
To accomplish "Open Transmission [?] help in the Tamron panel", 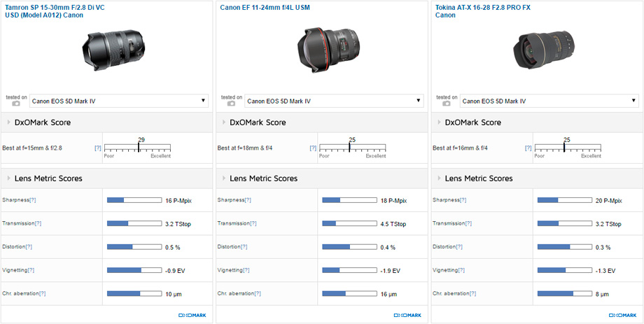I will (x=38, y=224).
